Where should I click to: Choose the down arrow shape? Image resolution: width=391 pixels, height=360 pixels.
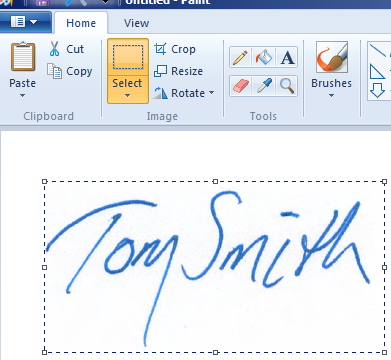(x=378, y=90)
